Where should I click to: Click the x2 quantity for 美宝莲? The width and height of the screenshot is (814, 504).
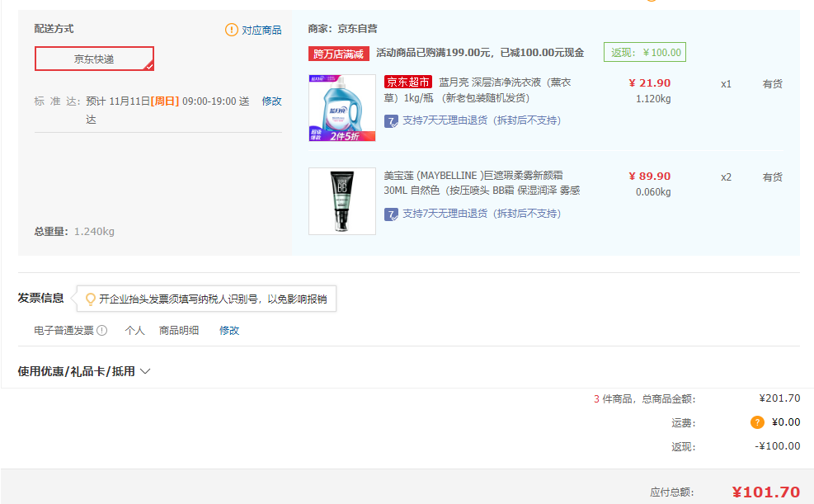pos(726,177)
